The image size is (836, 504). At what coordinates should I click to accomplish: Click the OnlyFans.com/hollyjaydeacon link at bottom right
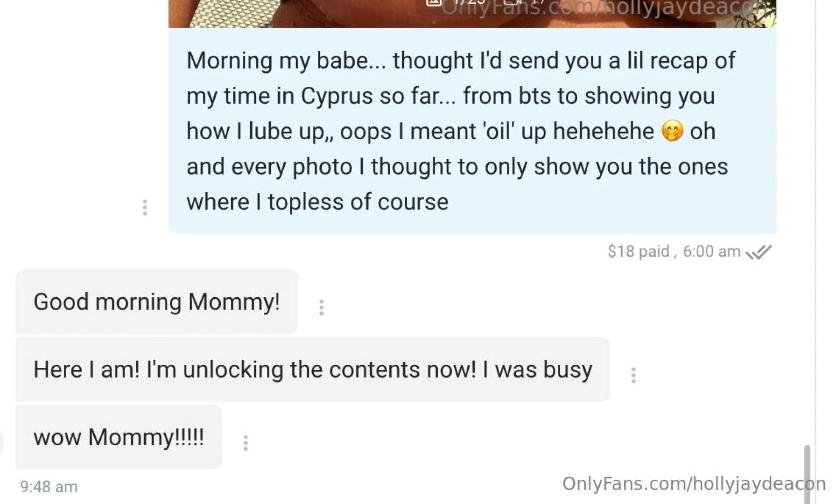coord(694,484)
